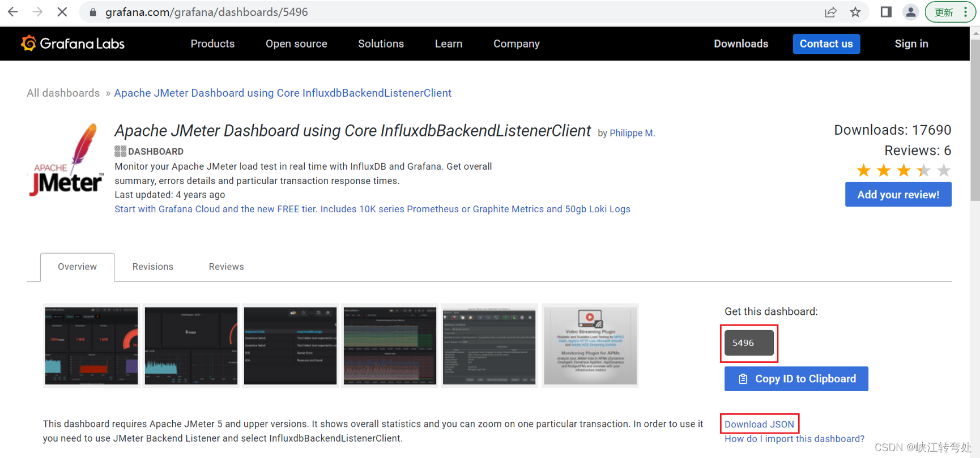Image resolution: width=980 pixels, height=458 pixels.
Task: Click the third rating star
Action: click(904, 170)
